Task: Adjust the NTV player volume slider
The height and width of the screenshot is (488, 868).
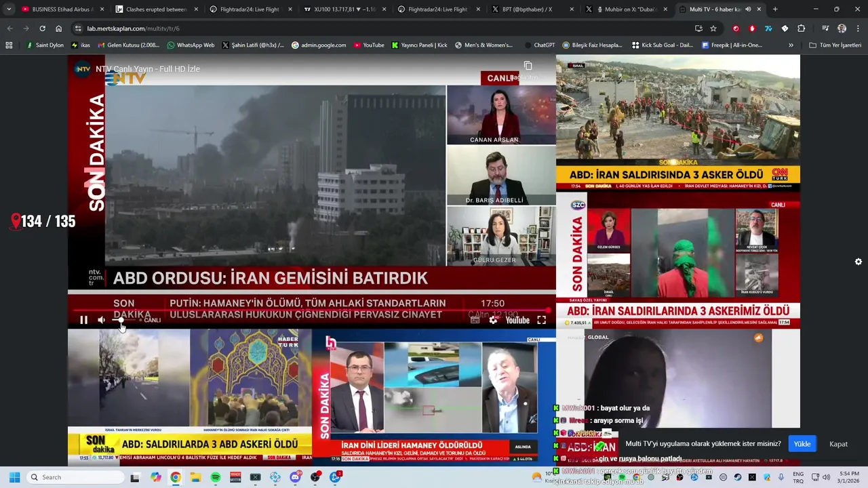Action: 122,320
